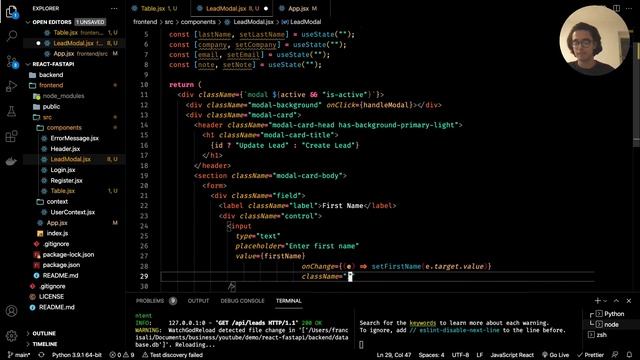Expand the OUTLINE section
The height and width of the screenshot is (360, 640).
coord(44,333)
